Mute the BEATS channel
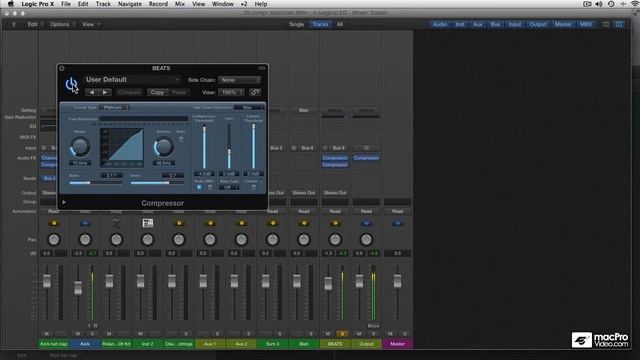The image size is (640, 360). [x=328, y=334]
